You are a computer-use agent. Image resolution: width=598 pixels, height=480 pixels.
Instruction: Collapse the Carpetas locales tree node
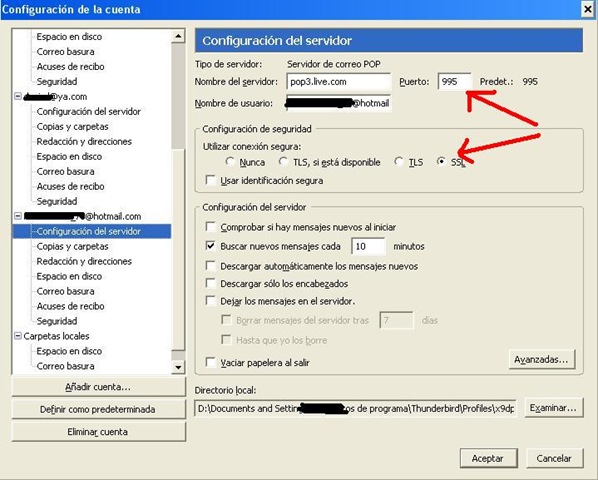pos(18,336)
